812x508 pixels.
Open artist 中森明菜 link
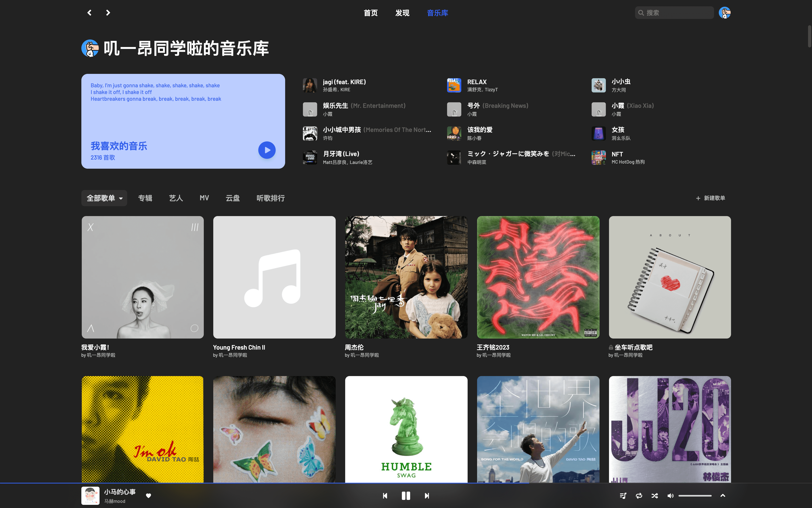coord(477,162)
